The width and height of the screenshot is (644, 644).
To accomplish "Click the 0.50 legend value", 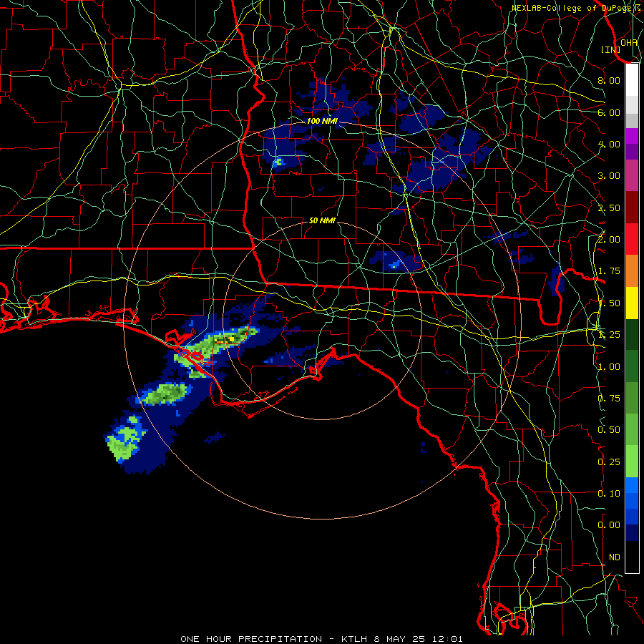I will [x=609, y=430].
